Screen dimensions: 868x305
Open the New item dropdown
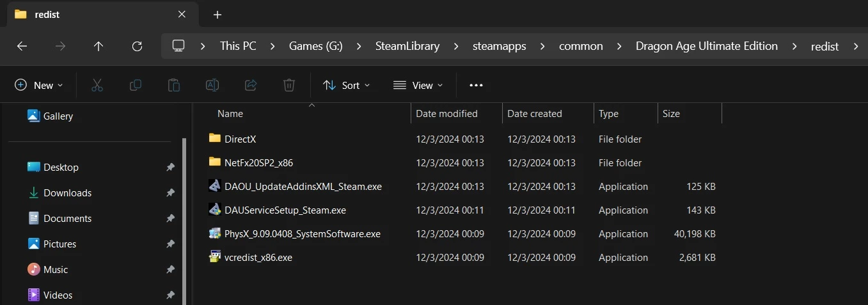coord(39,85)
